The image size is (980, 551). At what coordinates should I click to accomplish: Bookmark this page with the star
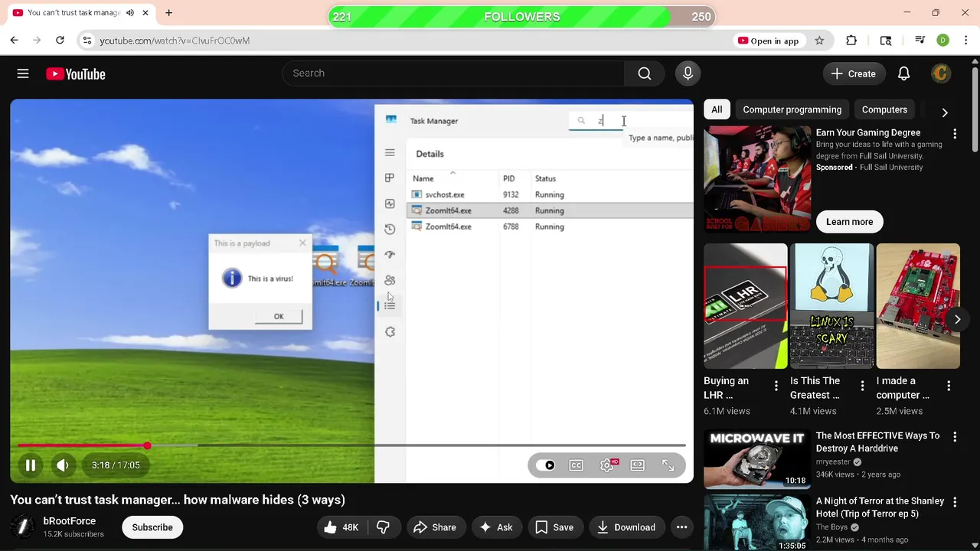coord(819,41)
